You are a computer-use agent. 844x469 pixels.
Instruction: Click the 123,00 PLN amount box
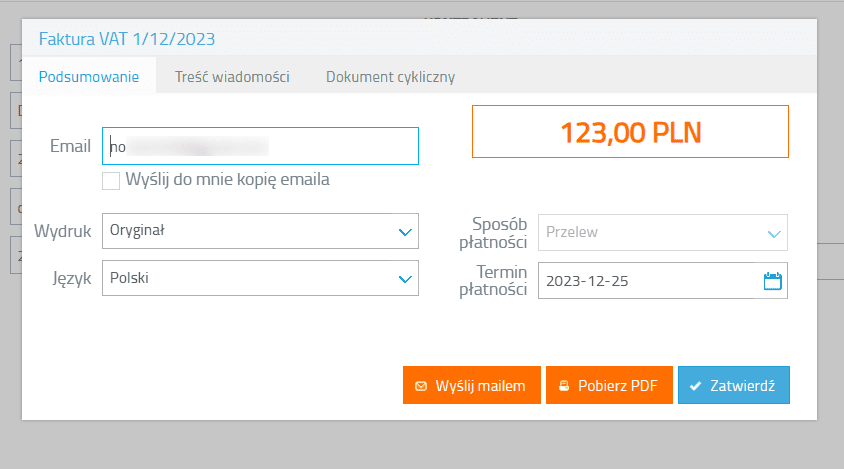tap(630, 131)
